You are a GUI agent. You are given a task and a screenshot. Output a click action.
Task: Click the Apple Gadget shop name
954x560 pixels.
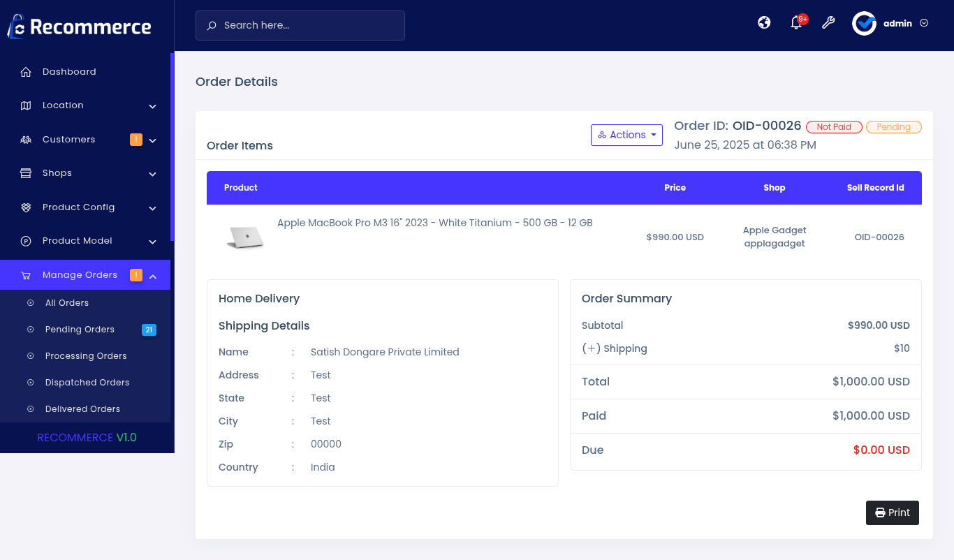click(775, 230)
